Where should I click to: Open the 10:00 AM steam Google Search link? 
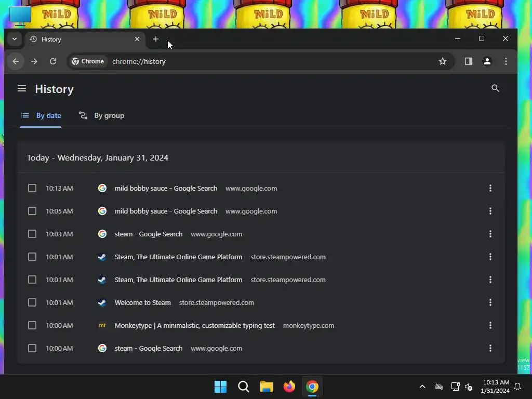[149, 349]
